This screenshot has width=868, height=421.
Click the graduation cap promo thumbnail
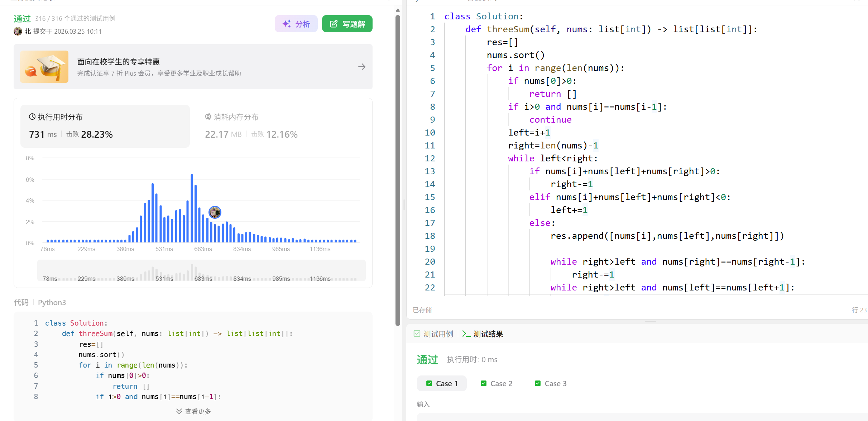click(x=44, y=67)
